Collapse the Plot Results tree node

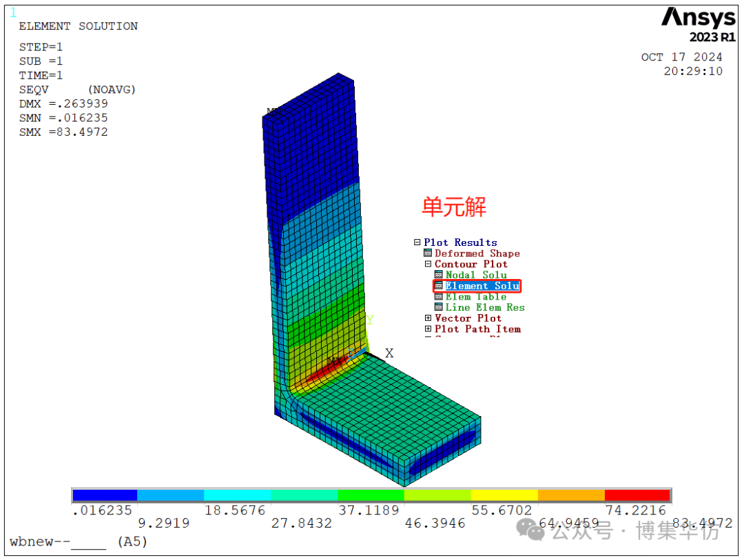coord(417,242)
